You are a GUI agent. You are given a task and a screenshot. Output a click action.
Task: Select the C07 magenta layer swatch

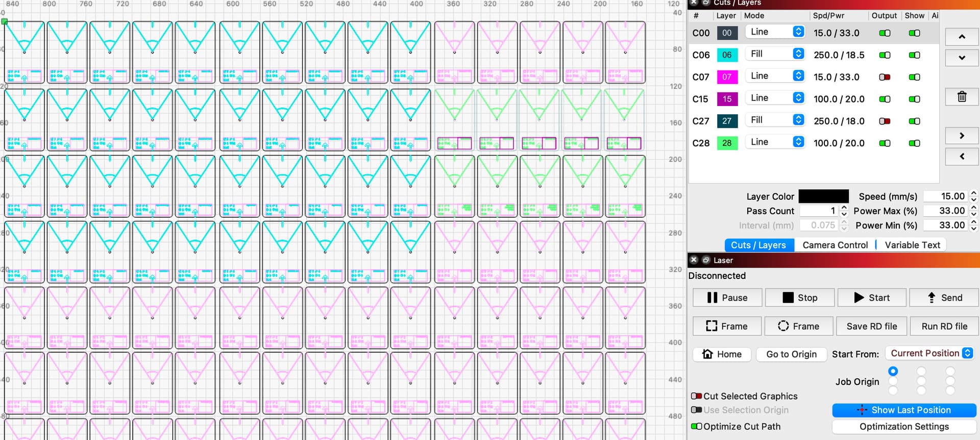click(x=727, y=77)
